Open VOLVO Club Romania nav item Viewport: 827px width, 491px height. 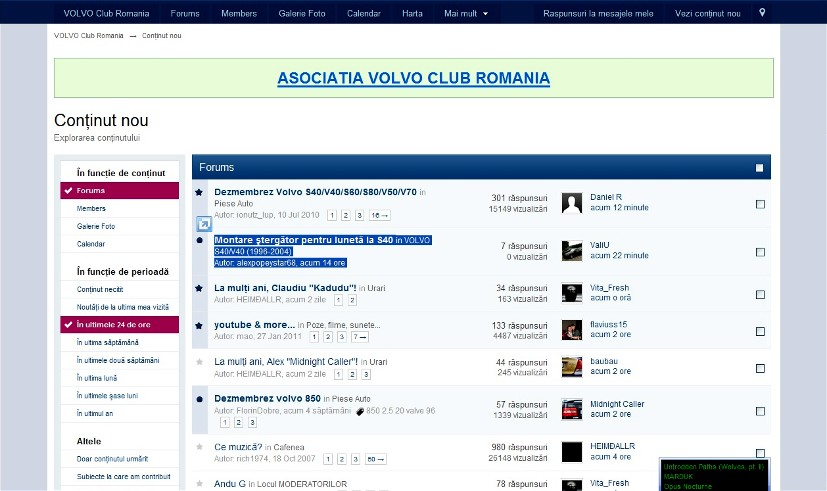click(x=107, y=13)
